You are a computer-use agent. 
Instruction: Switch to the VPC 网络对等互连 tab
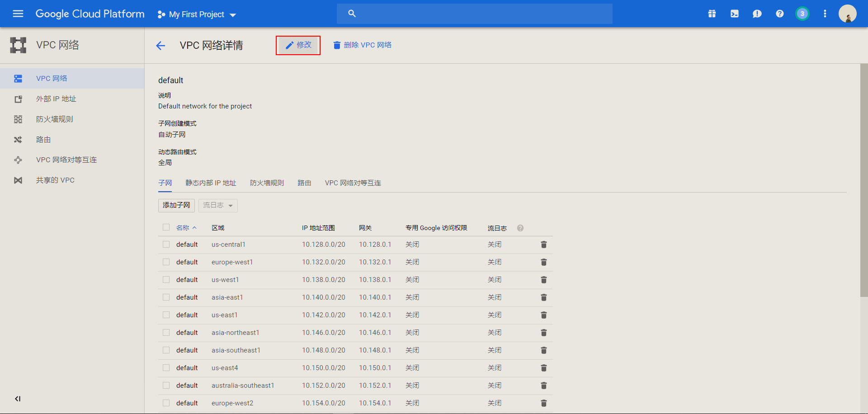pos(353,183)
